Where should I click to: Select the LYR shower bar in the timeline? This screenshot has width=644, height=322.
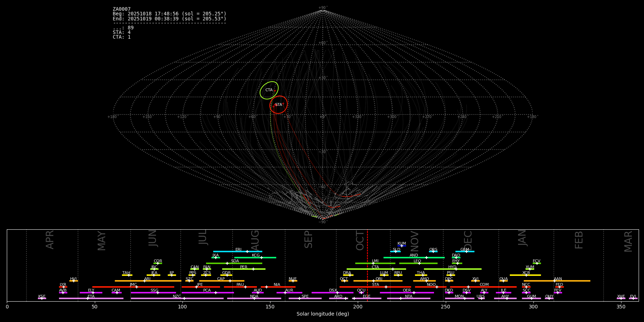[63, 287]
